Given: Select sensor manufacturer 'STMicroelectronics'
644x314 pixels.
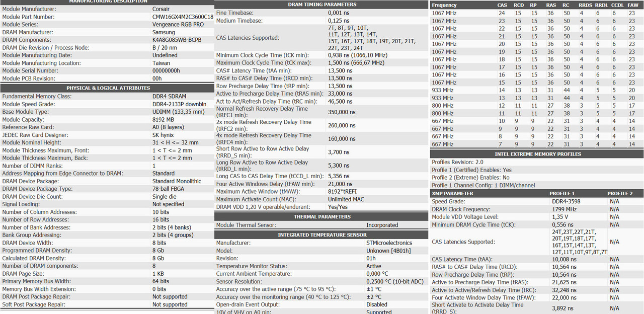Looking at the screenshot, I should point(389,243).
